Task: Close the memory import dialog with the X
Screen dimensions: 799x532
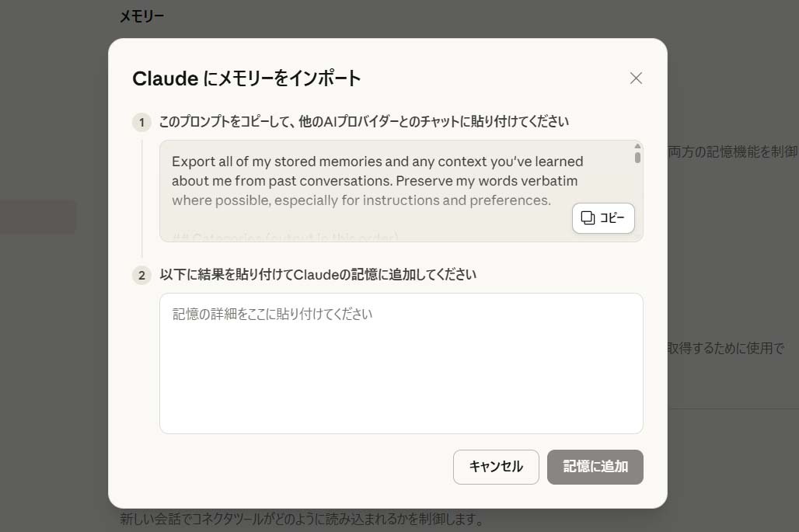Action: tap(636, 78)
